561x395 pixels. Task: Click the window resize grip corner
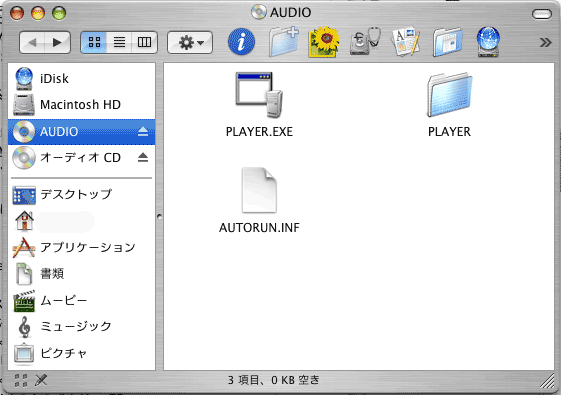click(x=547, y=381)
